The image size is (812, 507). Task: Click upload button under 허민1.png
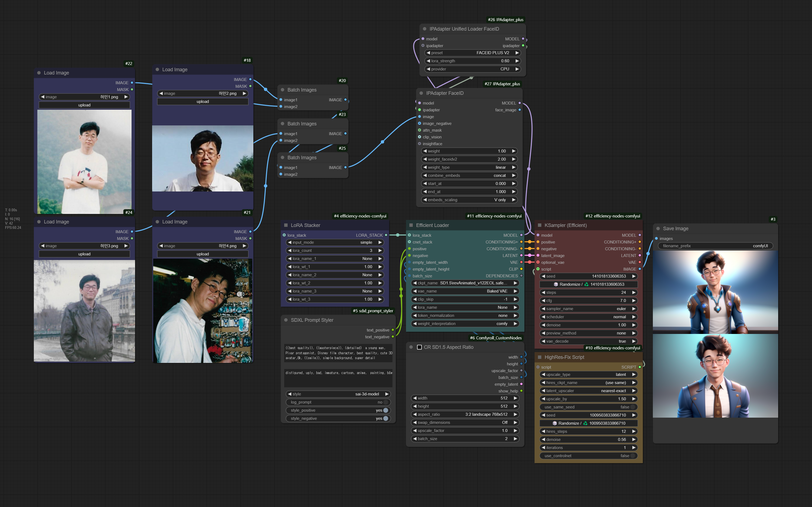click(x=84, y=105)
